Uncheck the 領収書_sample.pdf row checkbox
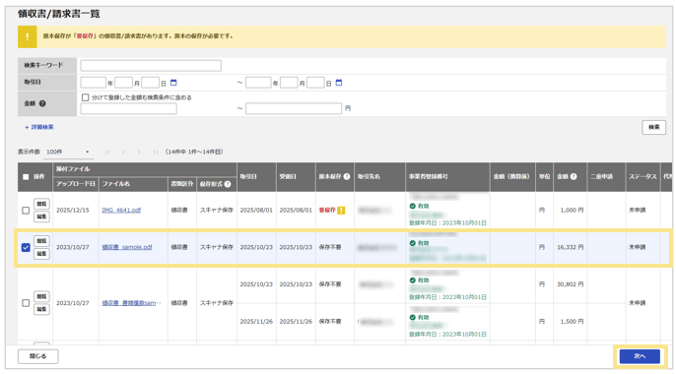 [x=26, y=247]
